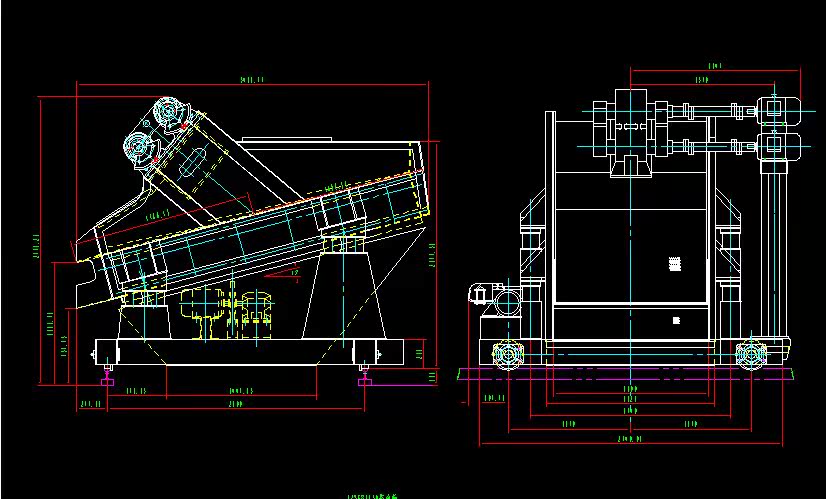Pick the lower exciter wheel on side view

[x=137, y=145]
